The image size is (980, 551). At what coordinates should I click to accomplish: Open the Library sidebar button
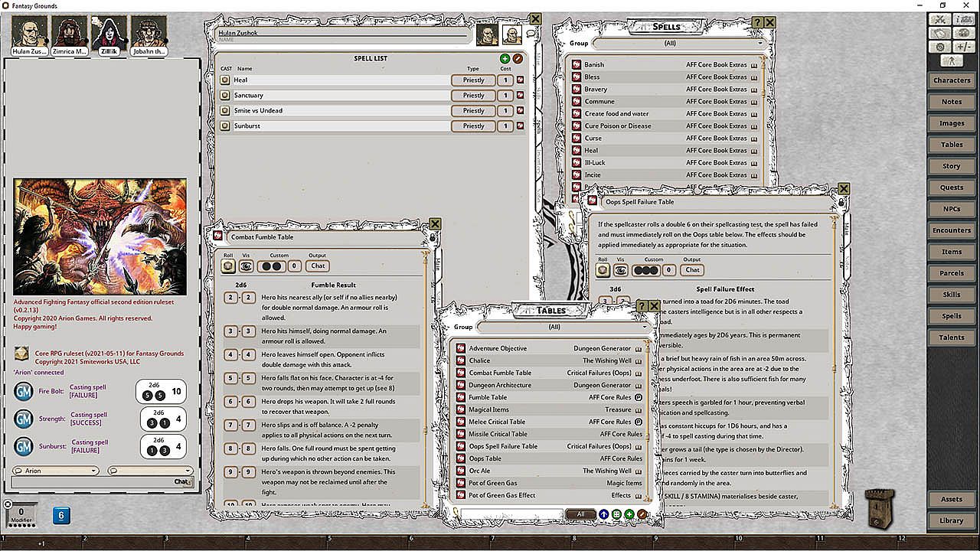click(x=952, y=521)
